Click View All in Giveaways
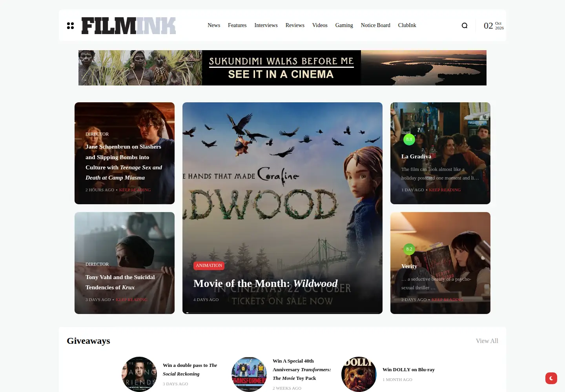 [487, 341]
